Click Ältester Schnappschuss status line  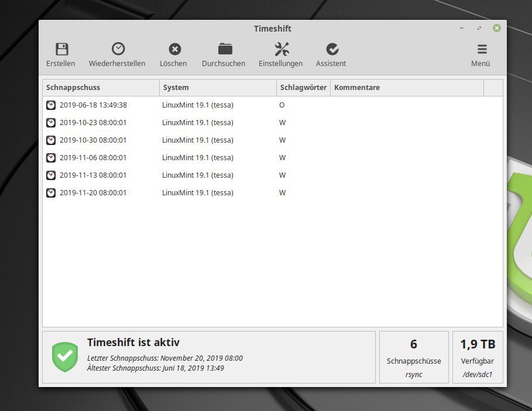[156, 368]
